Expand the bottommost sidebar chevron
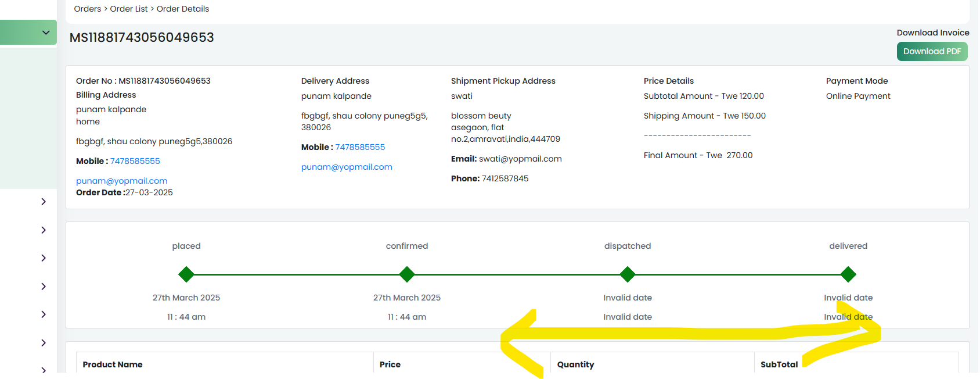980x379 pixels. pyautogui.click(x=44, y=370)
